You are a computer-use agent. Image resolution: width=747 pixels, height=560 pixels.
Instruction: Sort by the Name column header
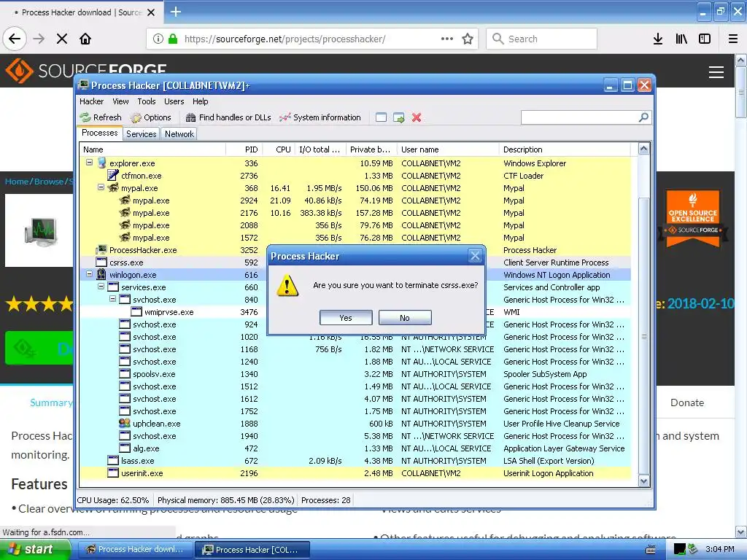[x=152, y=149]
